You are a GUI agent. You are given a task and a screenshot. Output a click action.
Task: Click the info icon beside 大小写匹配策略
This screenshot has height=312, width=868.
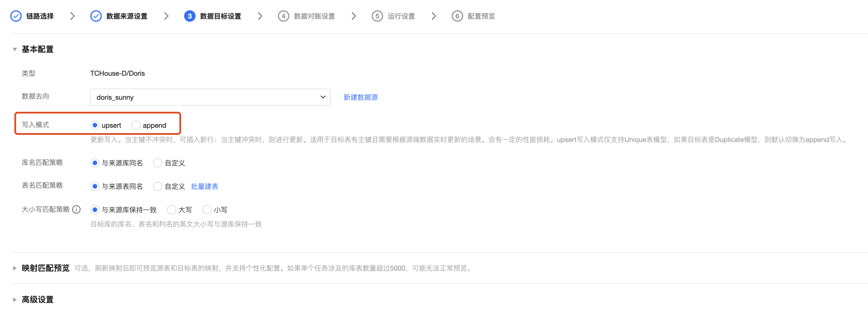[77, 209]
